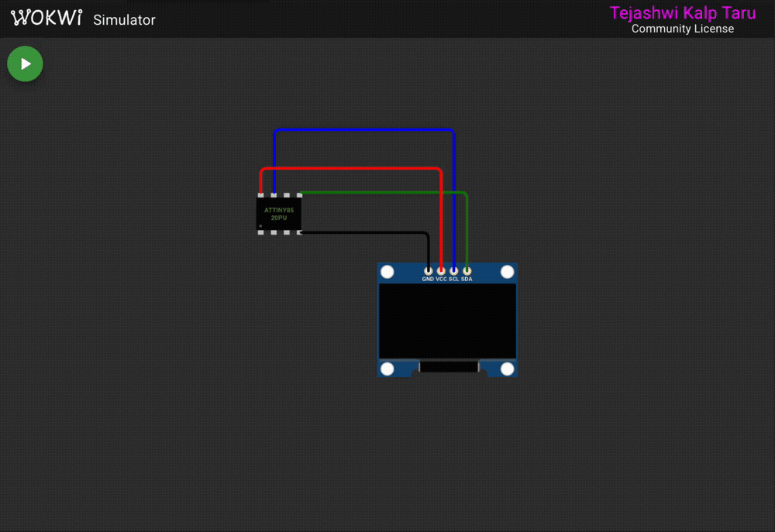
Task: Start the simulation with the green play button
Action: coord(25,64)
